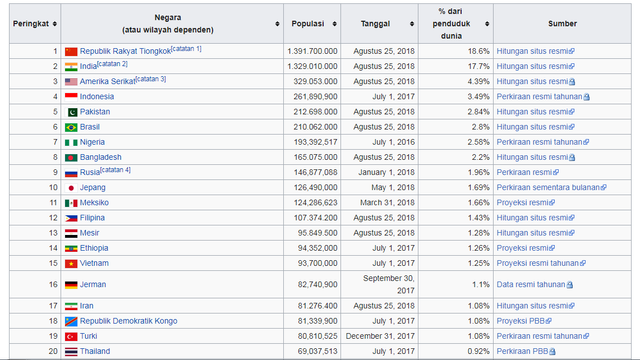
Task: Follow the catatan 1 footnote reference
Action: tap(186, 49)
